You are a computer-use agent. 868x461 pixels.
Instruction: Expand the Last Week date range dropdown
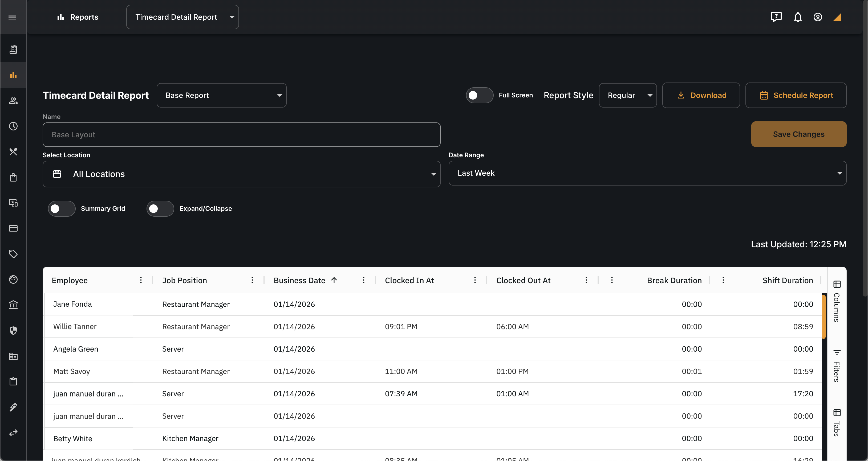(x=647, y=173)
